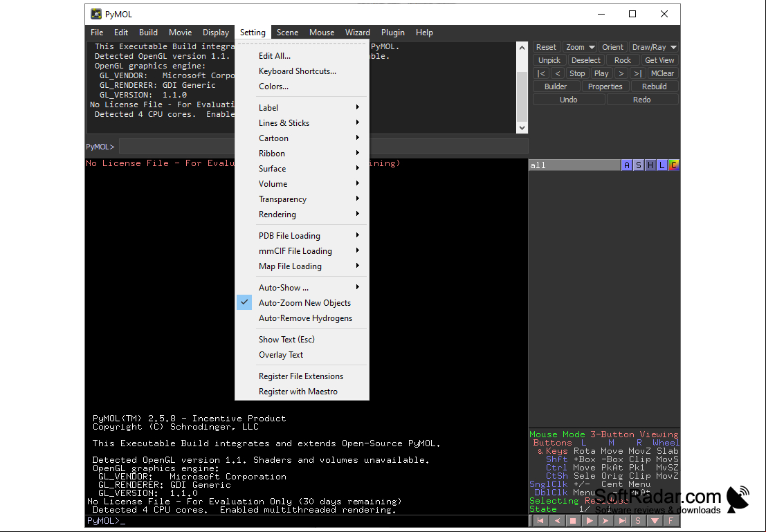Image resolution: width=766 pixels, height=532 pixels.
Task: Click the Deselect button
Action: (x=585, y=60)
